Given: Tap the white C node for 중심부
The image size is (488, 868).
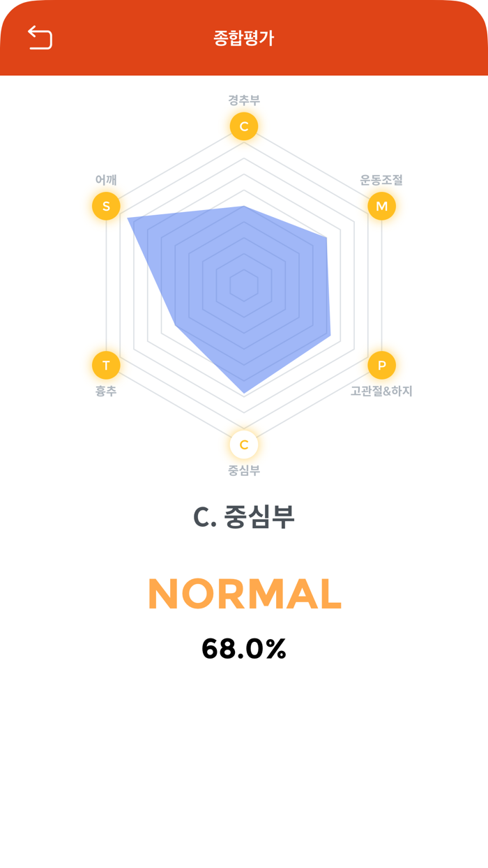Looking at the screenshot, I should 244,444.
